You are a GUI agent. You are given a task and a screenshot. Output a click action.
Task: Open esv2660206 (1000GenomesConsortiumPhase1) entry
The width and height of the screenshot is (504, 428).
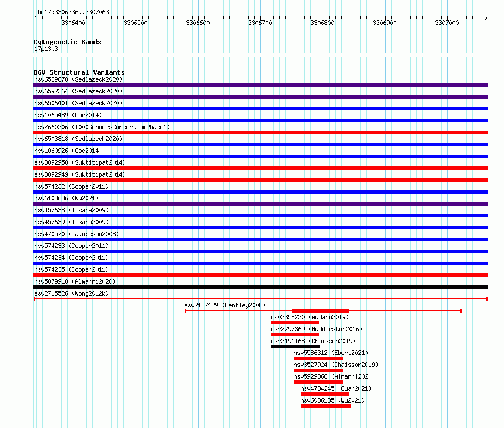pos(102,127)
